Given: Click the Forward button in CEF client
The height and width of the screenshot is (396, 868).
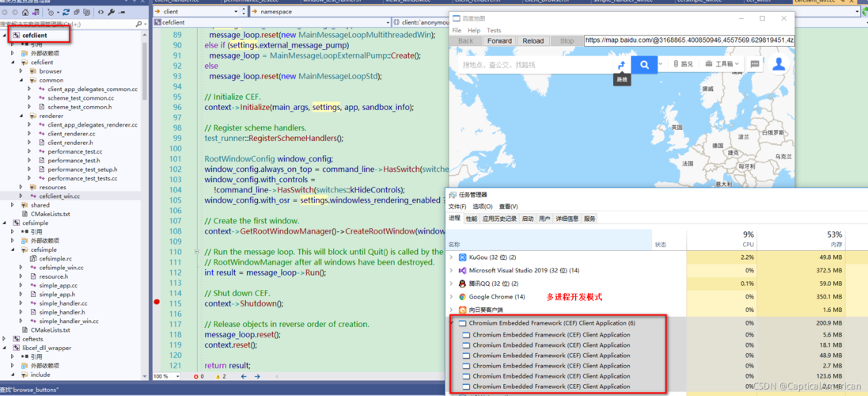Looking at the screenshot, I should (500, 41).
